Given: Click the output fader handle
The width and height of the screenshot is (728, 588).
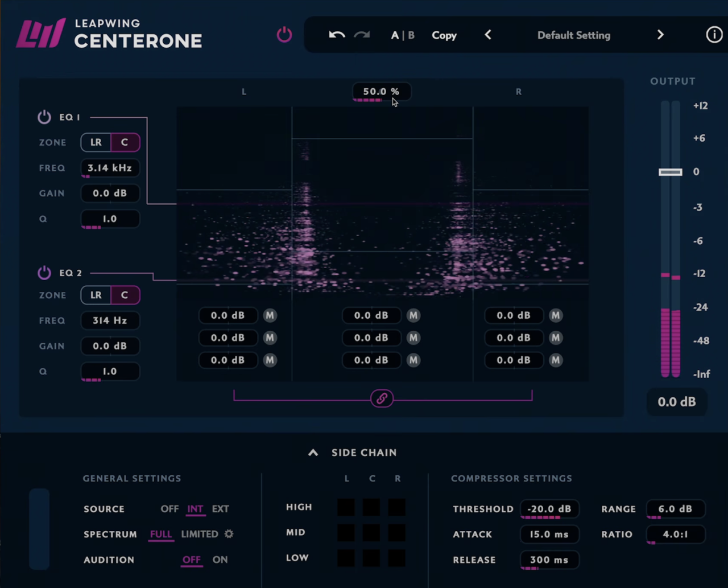Looking at the screenshot, I should tap(671, 172).
